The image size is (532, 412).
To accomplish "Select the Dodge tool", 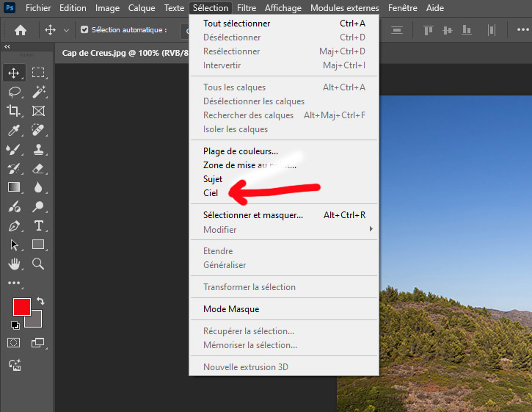I will [38, 206].
